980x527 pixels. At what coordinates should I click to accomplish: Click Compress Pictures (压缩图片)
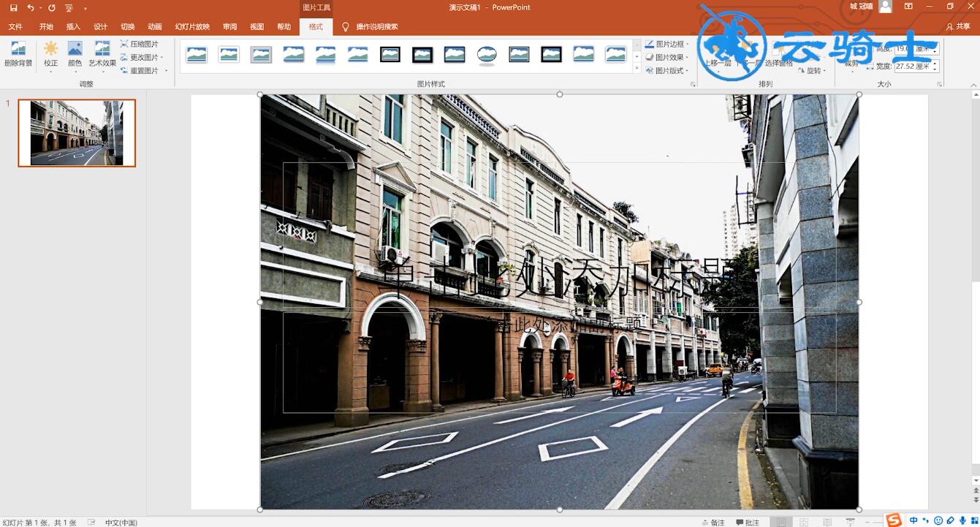coord(139,44)
